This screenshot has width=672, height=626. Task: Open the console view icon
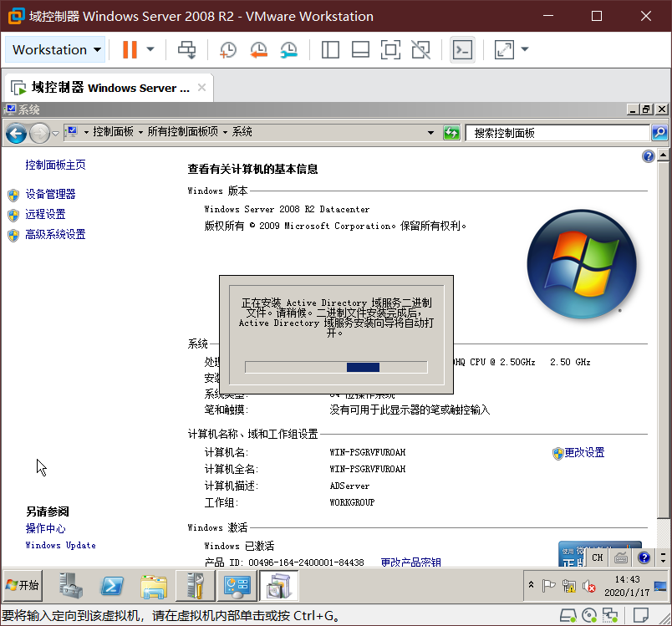462,49
